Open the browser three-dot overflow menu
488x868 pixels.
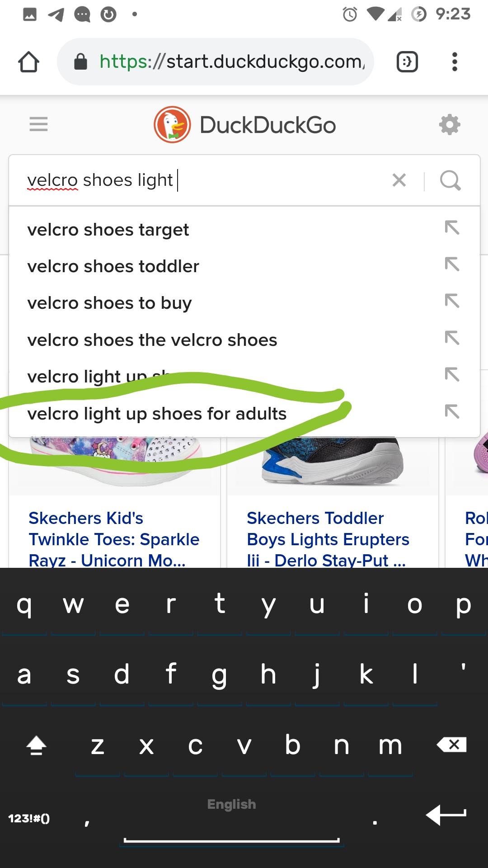pos(455,62)
